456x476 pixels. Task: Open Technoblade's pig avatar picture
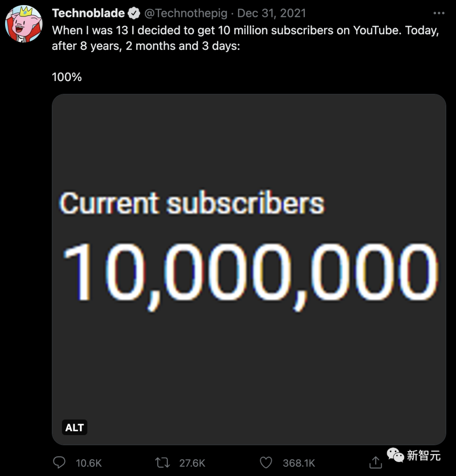pyautogui.click(x=24, y=24)
